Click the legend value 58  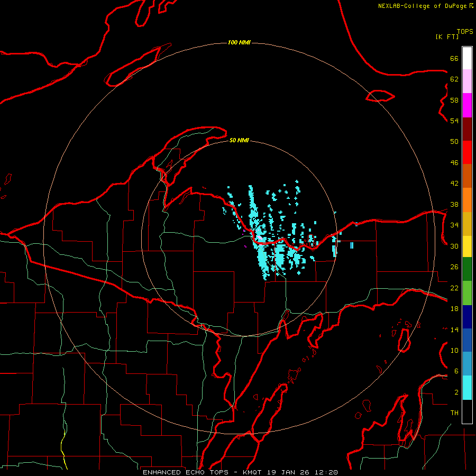(x=454, y=100)
